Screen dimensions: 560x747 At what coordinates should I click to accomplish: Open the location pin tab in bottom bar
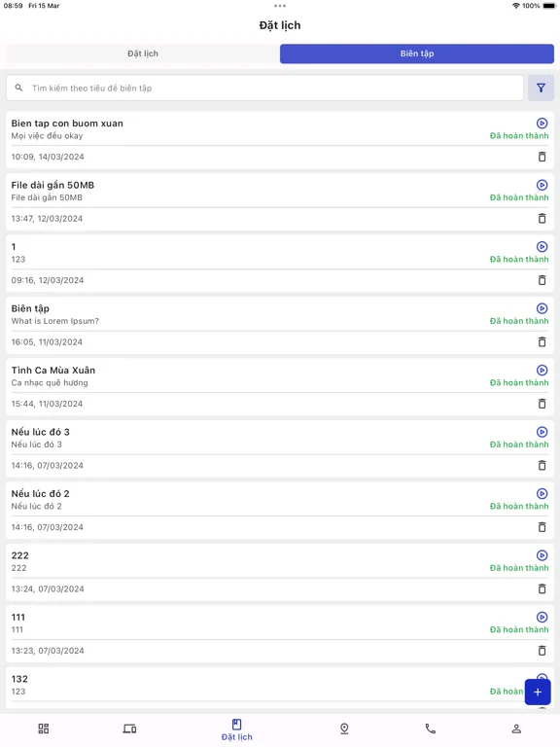(x=344, y=729)
